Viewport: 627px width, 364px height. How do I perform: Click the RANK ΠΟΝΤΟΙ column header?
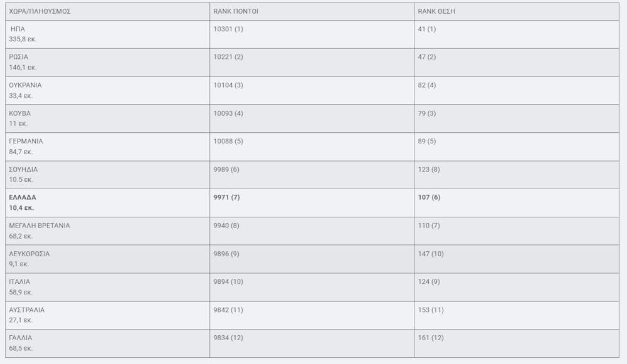click(236, 11)
